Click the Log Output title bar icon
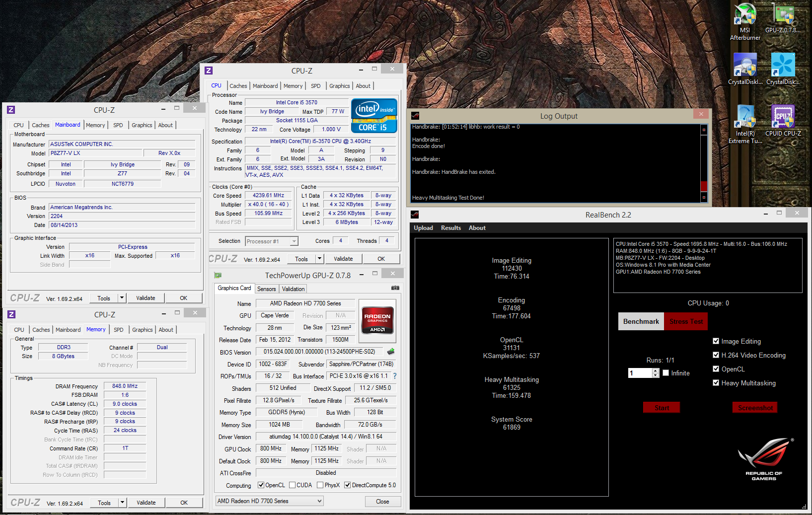Viewport: 812px width, 515px height. tap(415, 116)
